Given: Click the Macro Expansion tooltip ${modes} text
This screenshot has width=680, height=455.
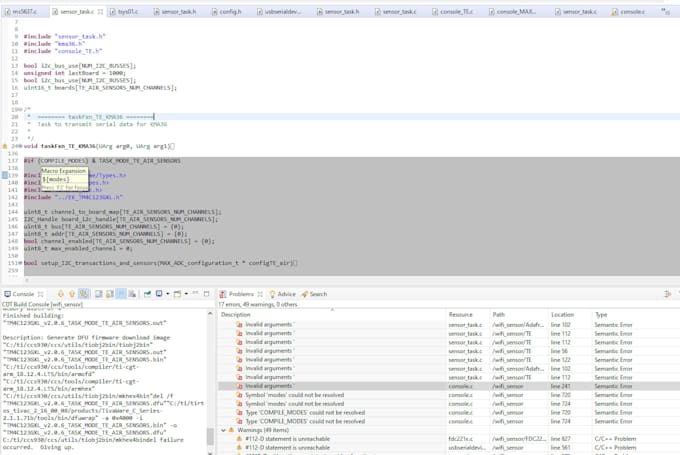Looking at the screenshot, I should [x=56, y=179].
